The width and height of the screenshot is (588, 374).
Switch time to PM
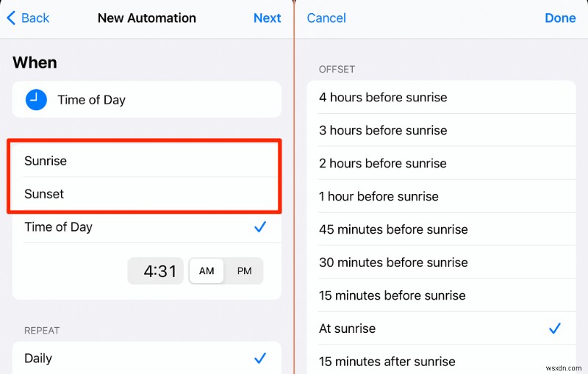pos(244,271)
